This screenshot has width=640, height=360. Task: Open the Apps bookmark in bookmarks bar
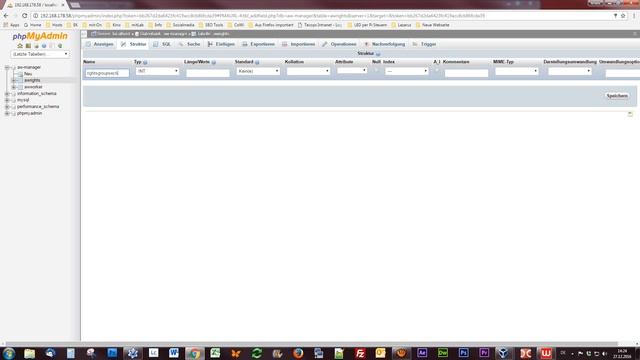[x=12, y=25]
